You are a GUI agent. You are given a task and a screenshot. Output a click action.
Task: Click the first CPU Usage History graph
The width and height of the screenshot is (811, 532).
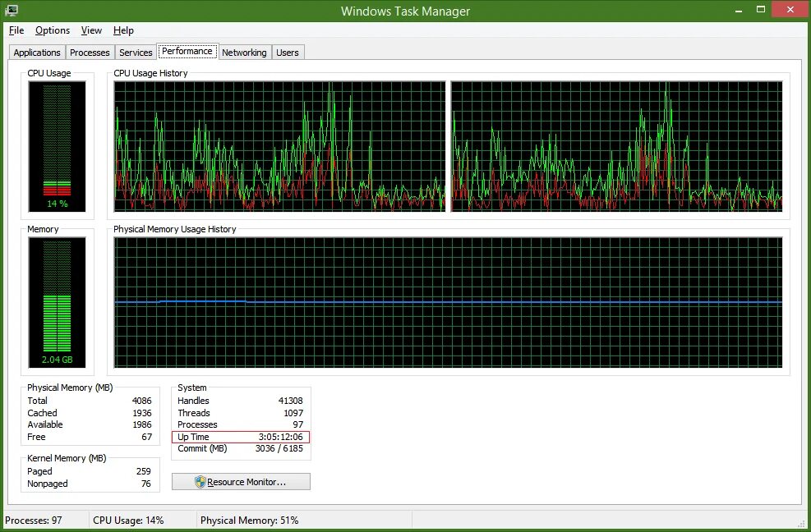coord(279,146)
